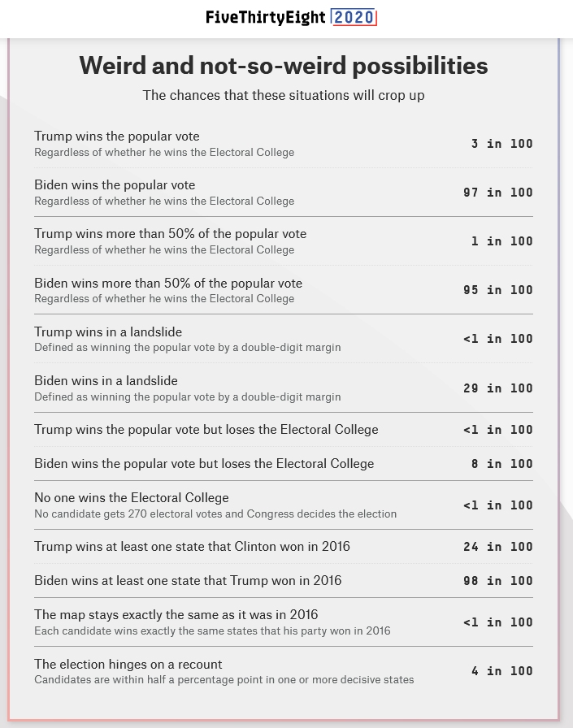573x728 pixels.
Task: Click 'The map stays exactly the same' row
Action: [176, 615]
